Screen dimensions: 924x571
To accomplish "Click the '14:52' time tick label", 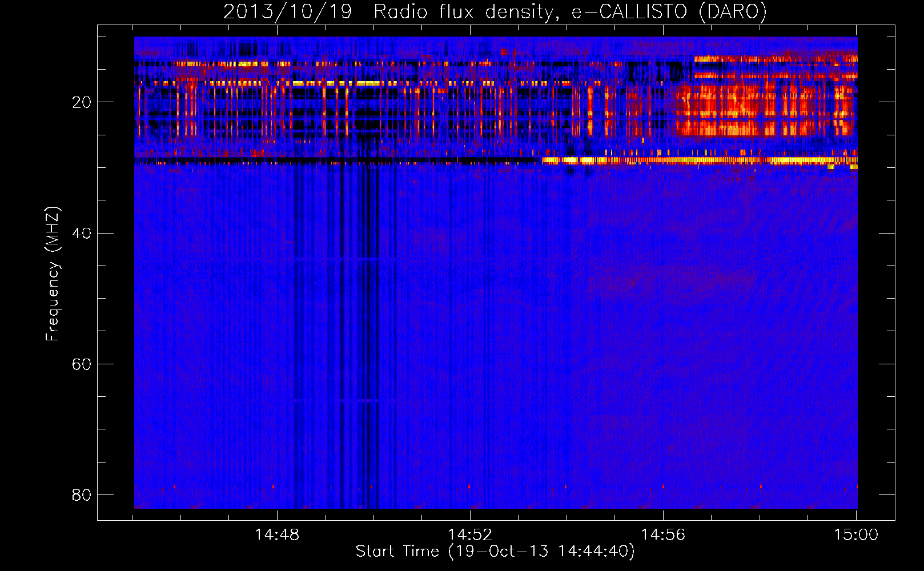I will (470, 534).
